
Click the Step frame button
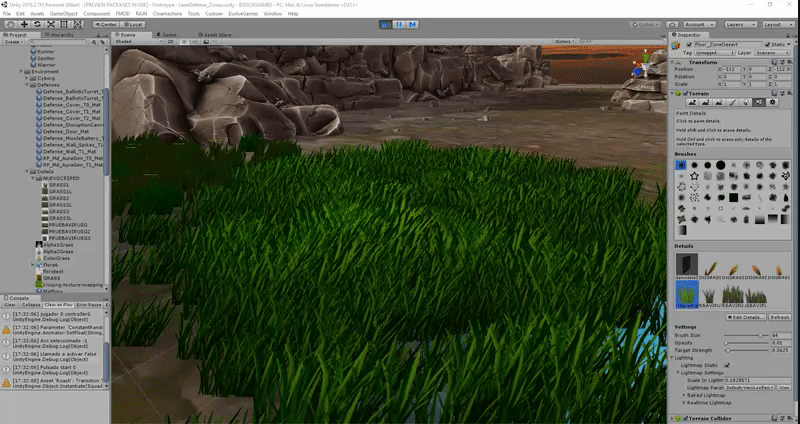pyautogui.click(x=412, y=24)
